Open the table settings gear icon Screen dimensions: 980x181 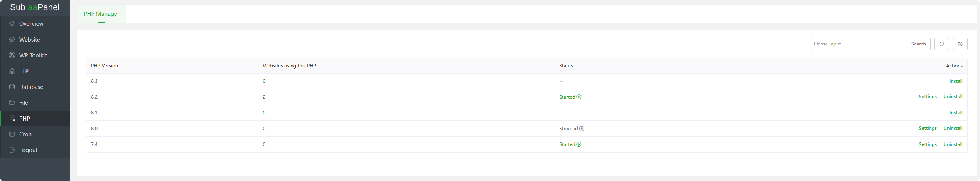point(960,44)
